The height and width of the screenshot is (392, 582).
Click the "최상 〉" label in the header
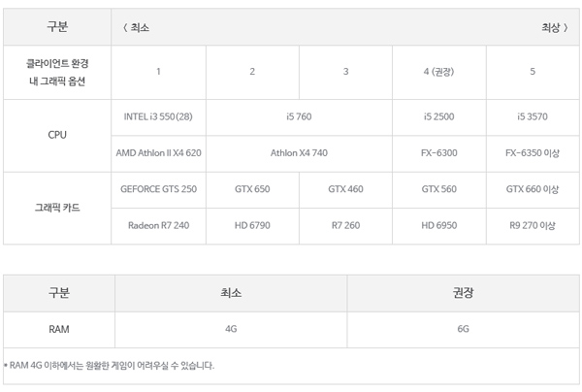[554, 27]
